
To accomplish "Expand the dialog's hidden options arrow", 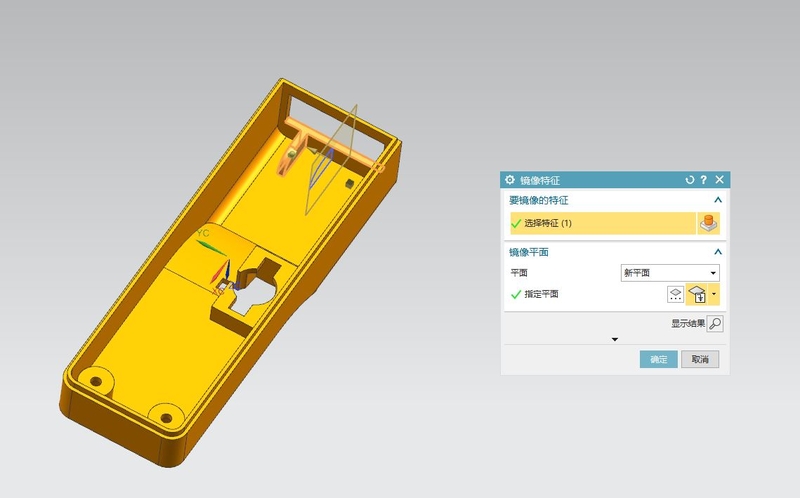I will (614, 340).
